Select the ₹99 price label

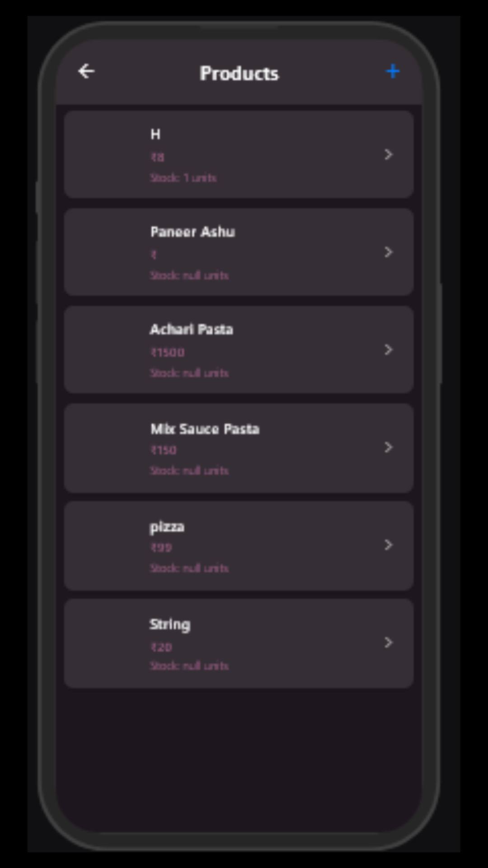(161, 548)
